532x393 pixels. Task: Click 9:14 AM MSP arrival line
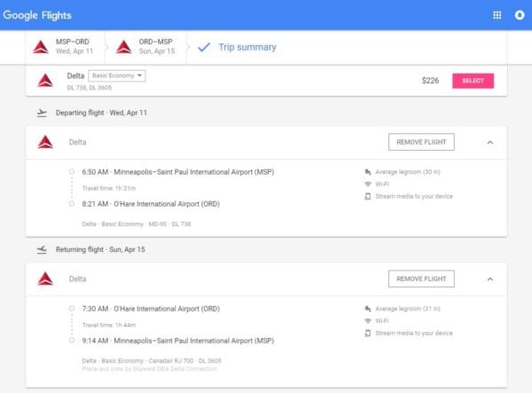(x=178, y=341)
